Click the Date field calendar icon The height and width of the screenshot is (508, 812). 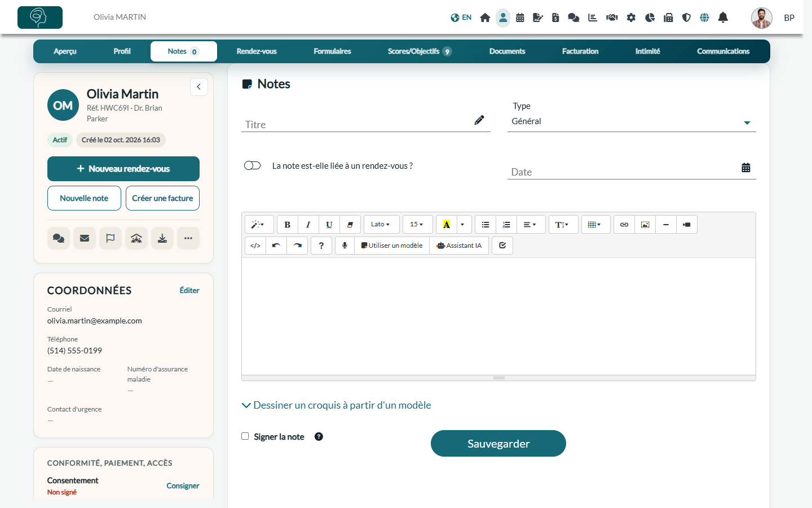pyautogui.click(x=746, y=168)
